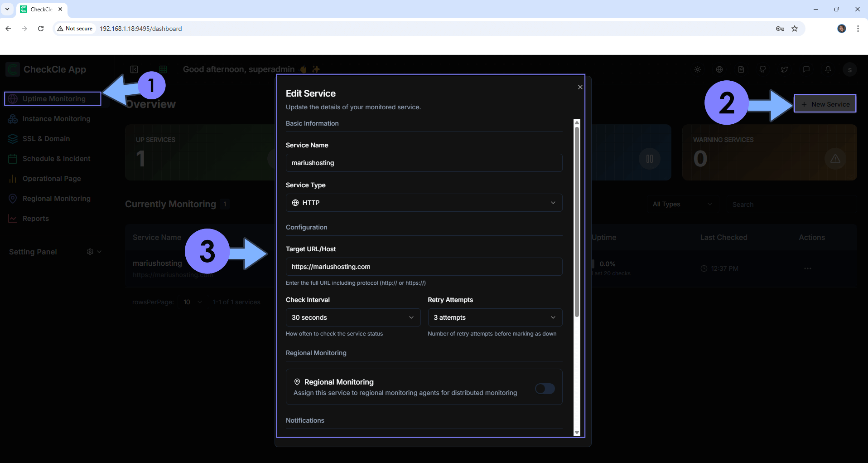This screenshot has width=868, height=463.
Task: Open the Chrome profile avatar
Action: pos(842,29)
